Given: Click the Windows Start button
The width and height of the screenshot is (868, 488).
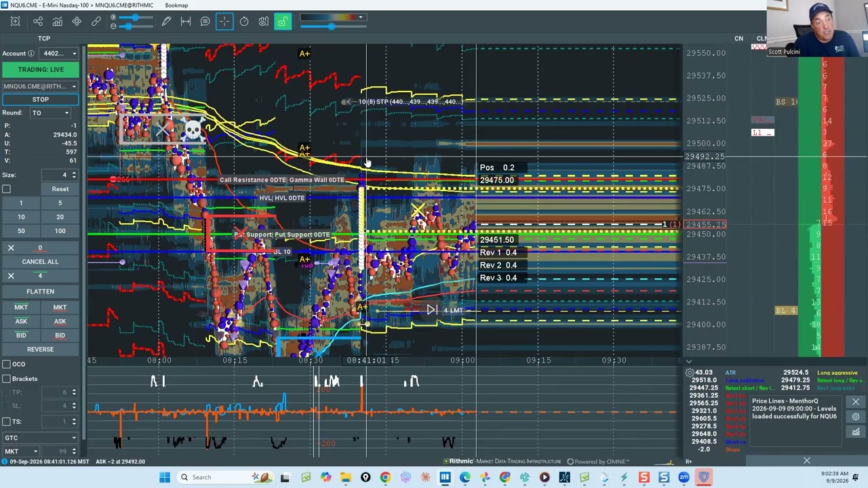Looking at the screenshot, I should click(x=165, y=477).
